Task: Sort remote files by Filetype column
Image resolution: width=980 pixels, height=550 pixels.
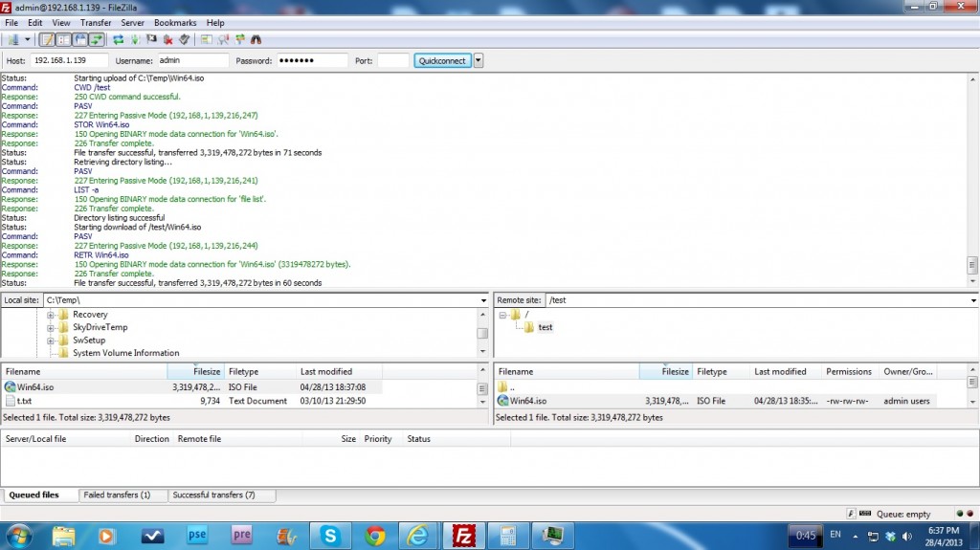Action: (x=721, y=372)
